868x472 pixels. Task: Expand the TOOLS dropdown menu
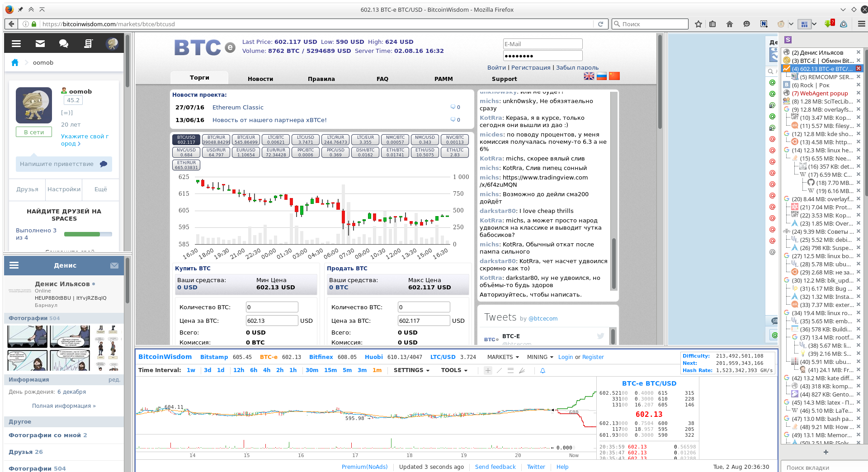[454, 370]
